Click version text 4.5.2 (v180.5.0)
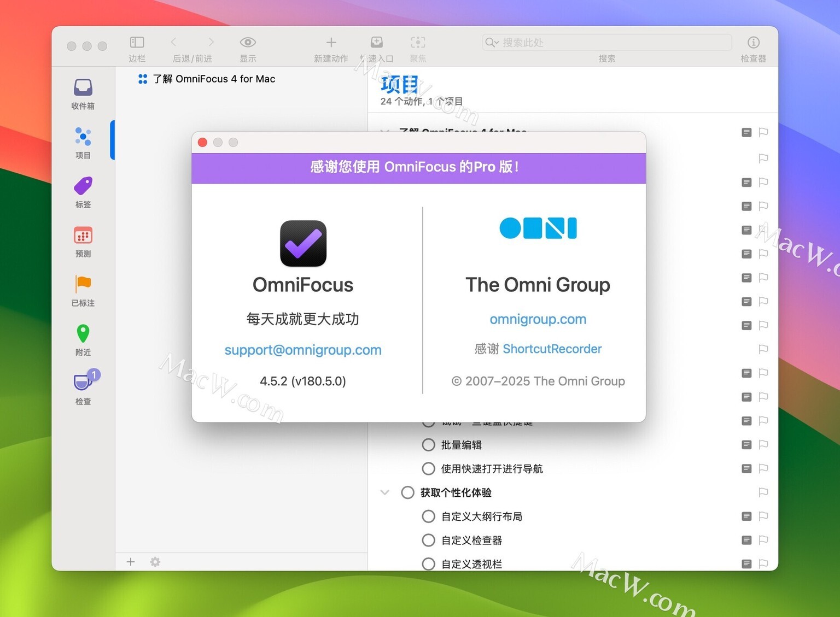 (x=303, y=381)
